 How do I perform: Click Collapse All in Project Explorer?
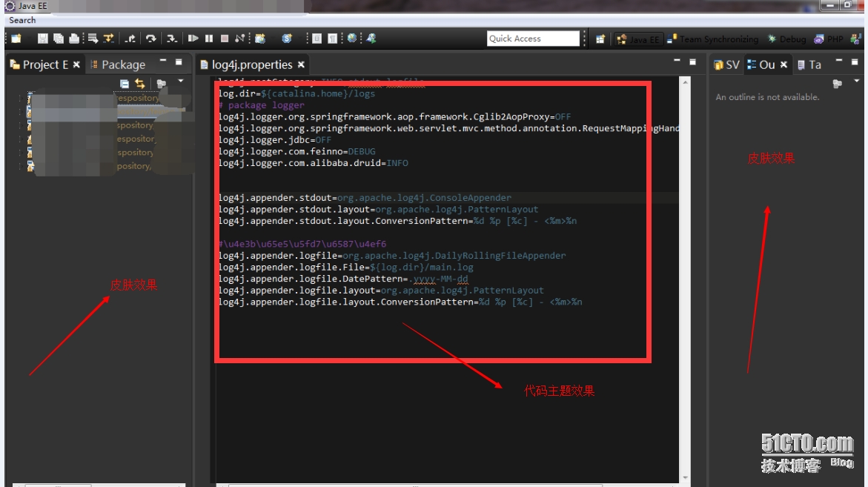point(125,84)
